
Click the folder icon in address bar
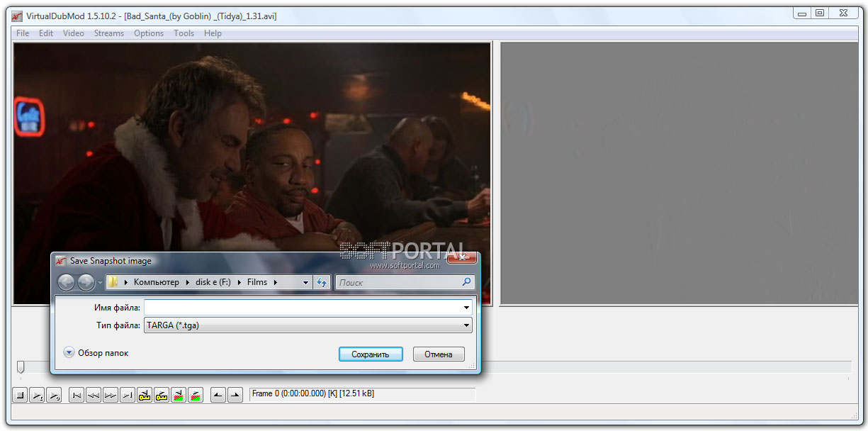(113, 282)
